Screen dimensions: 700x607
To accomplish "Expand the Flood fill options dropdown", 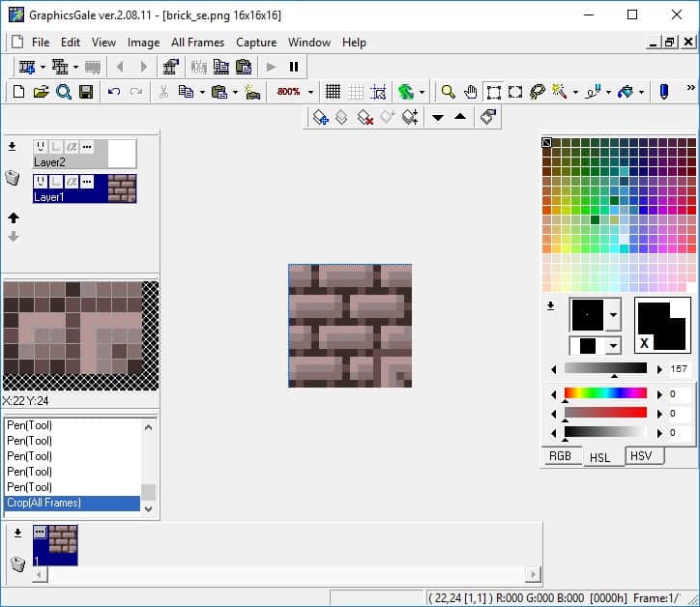I will (x=642, y=93).
